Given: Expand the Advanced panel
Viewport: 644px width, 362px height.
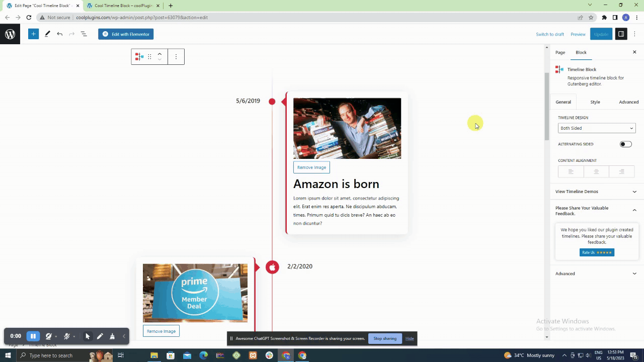Looking at the screenshot, I should pyautogui.click(x=597, y=274).
